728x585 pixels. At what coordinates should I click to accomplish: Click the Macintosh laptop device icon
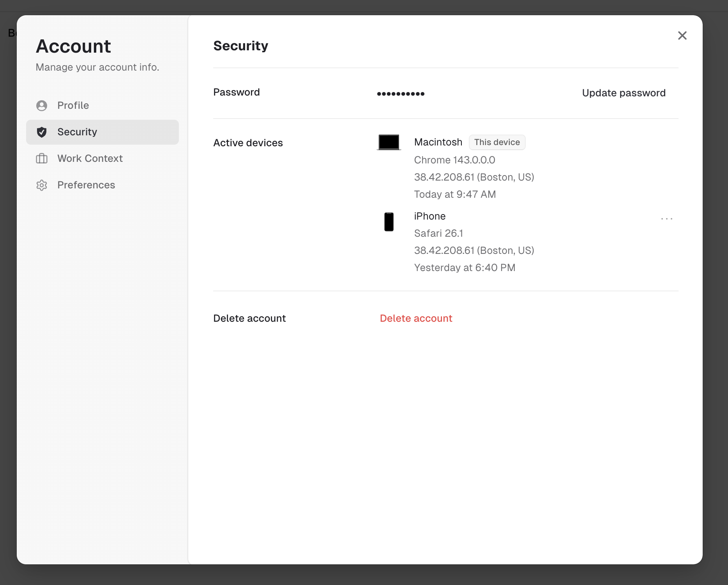click(389, 142)
